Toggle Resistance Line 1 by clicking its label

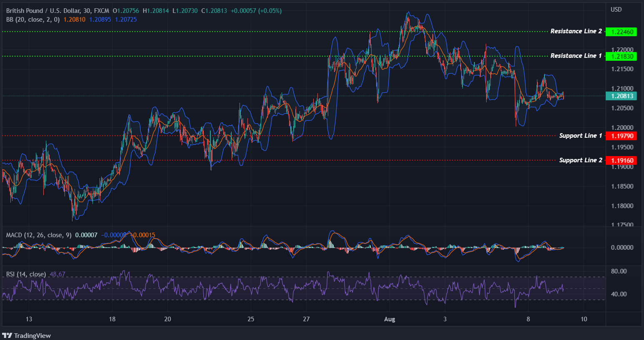tap(576, 55)
